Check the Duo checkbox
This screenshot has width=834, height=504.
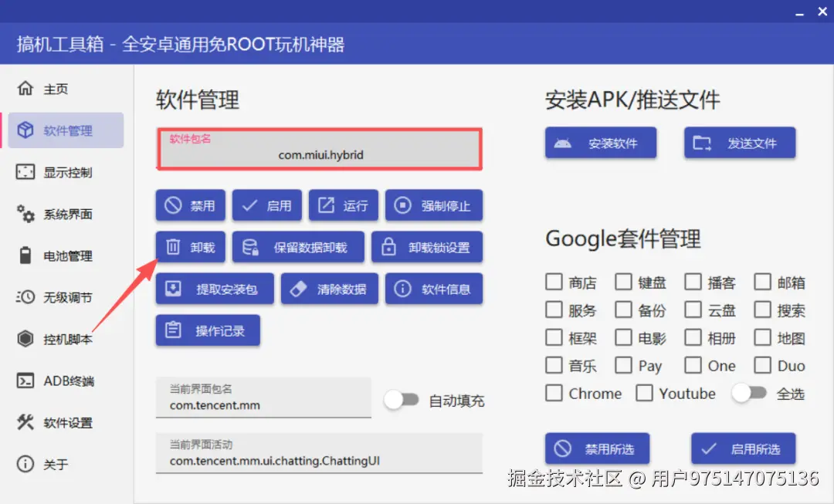pyautogui.click(x=762, y=365)
